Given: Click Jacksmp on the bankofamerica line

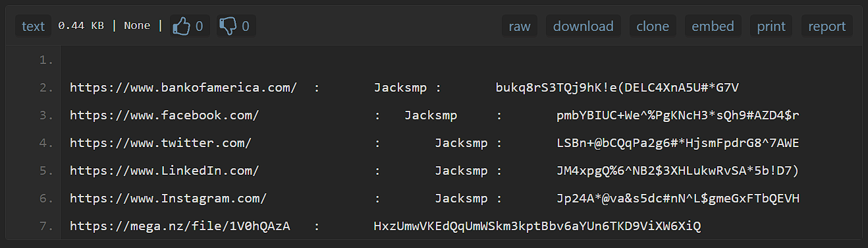Looking at the screenshot, I should tap(400, 88).
